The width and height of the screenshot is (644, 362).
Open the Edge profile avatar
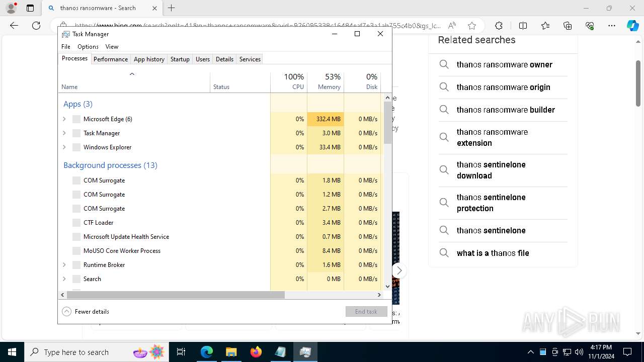[11, 8]
